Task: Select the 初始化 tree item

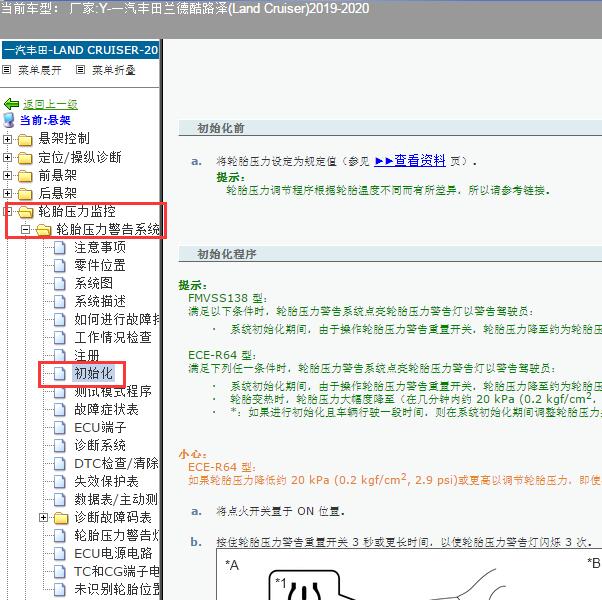Action: pos(93,373)
